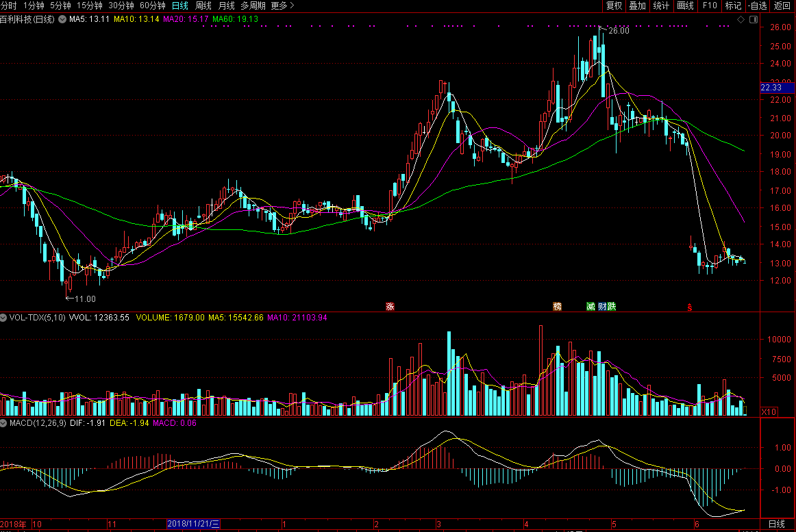
Task: Click the 财 financial report marker
Action: click(602, 307)
